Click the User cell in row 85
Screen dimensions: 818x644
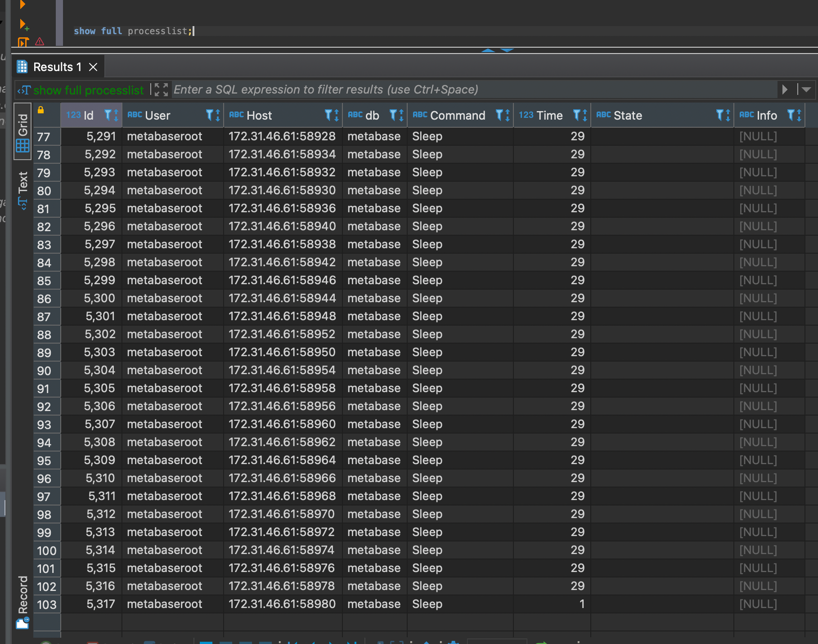click(x=173, y=280)
